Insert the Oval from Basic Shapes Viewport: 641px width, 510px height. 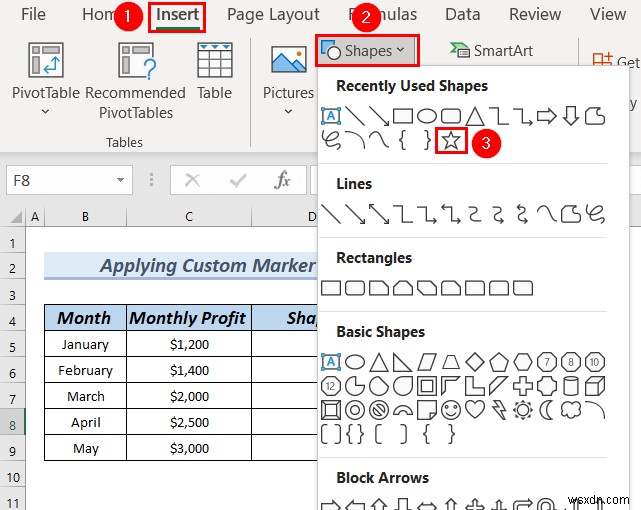[355, 362]
